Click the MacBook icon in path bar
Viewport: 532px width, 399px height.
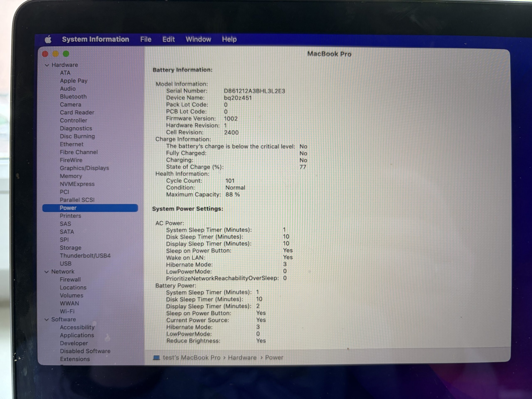pos(156,357)
